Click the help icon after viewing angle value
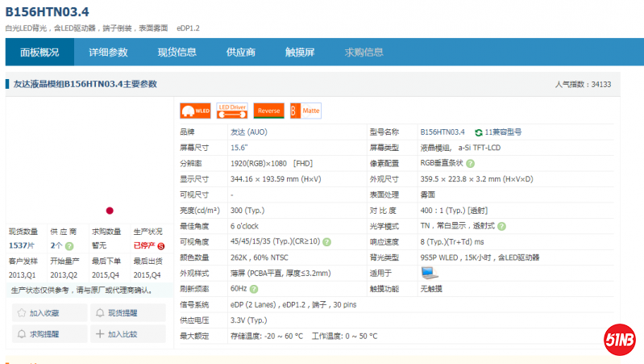 coord(326,241)
